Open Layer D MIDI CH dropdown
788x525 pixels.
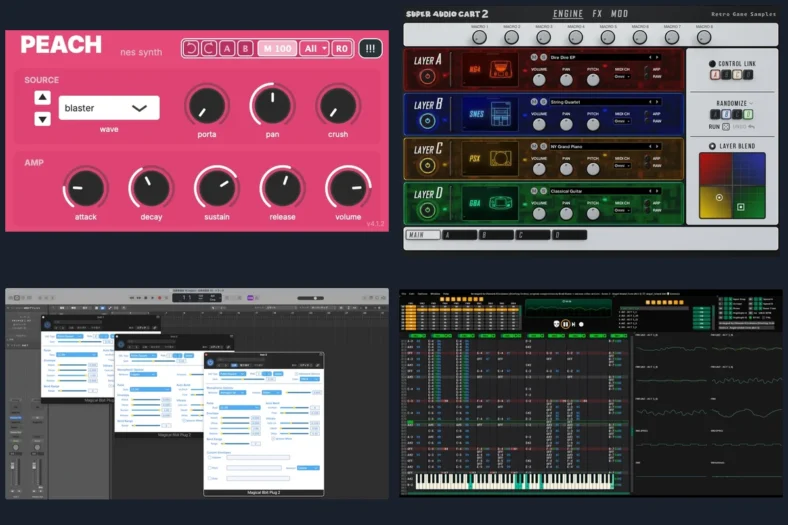(622, 210)
